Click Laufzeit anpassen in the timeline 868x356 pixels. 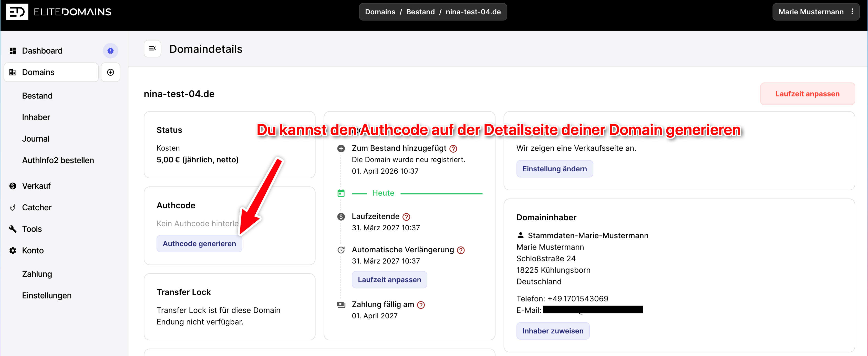click(x=389, y=280)
